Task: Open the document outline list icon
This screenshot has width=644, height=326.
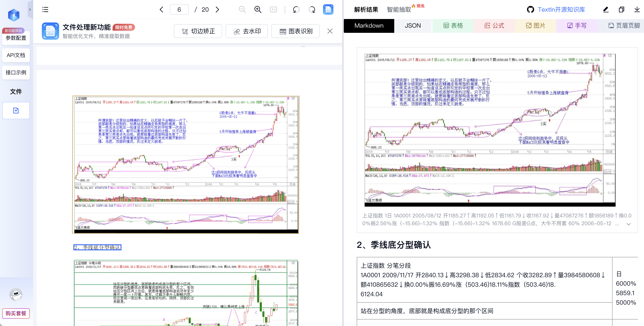Action: (x=45, y=9)
